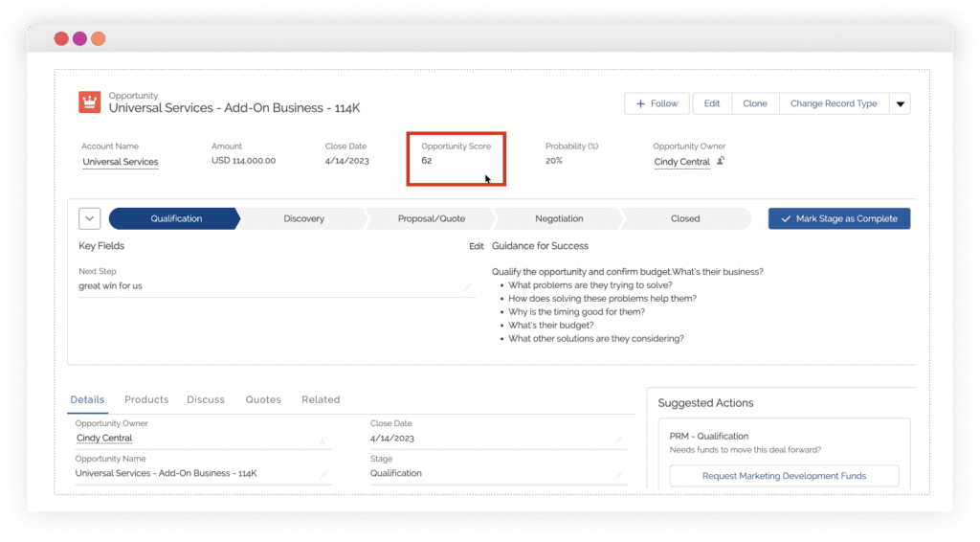Click Opportunity Name value in Details
The height and width of the screenshot is (542, 980).
[x=167, y=473]
